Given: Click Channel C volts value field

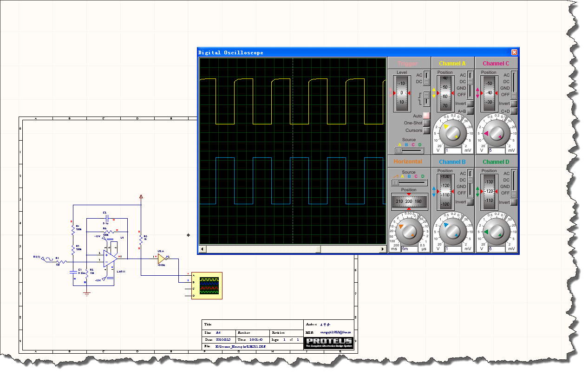Looking at the screenshot, I should pyautogui.click(x=496, y=151).
